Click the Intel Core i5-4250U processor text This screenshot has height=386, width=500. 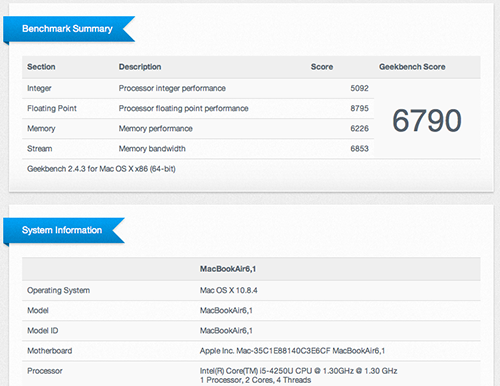299,371
